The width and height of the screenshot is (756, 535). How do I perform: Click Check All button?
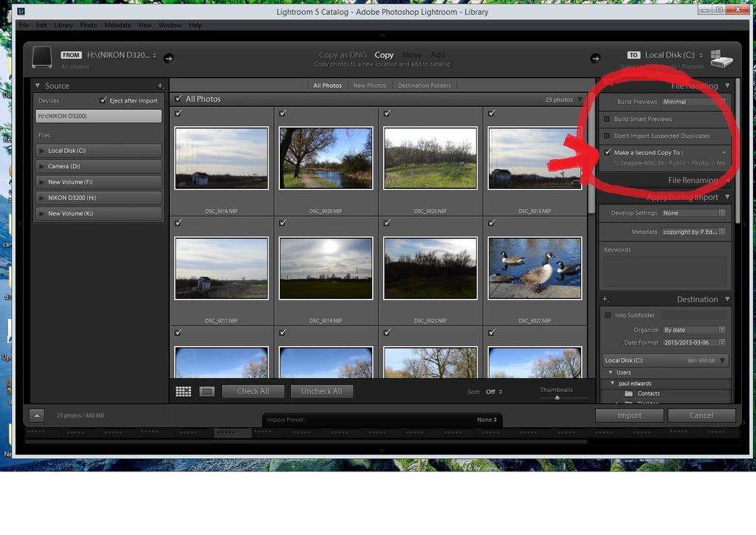coord(253,391)
